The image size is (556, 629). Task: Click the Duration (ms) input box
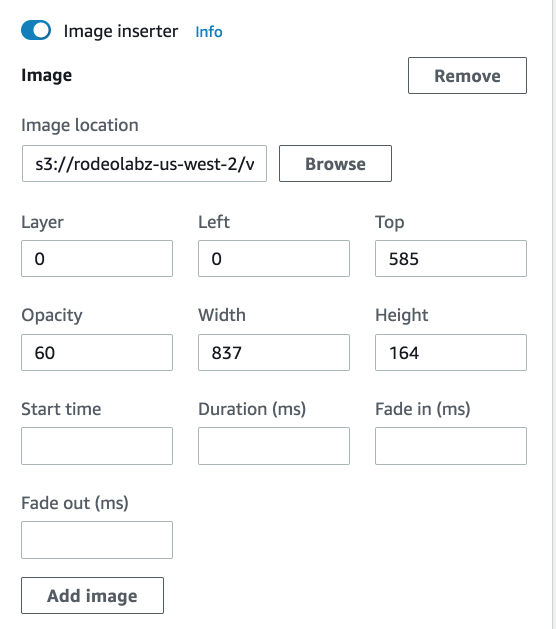(x=274, y=446)
